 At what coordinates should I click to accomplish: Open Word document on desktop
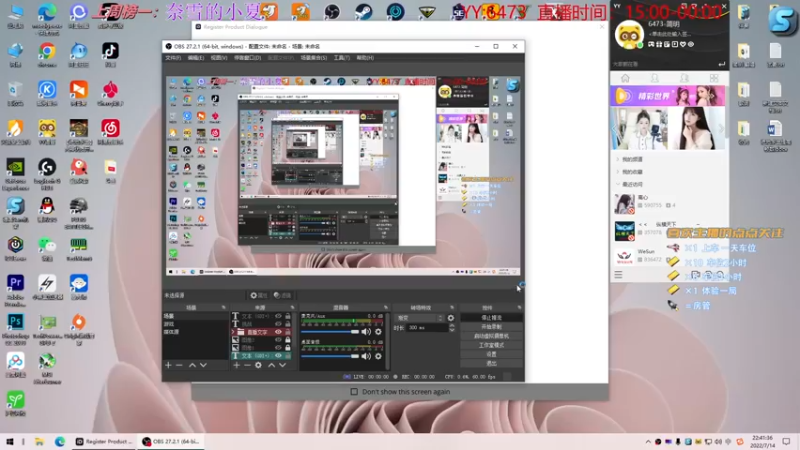click(775, 135)
